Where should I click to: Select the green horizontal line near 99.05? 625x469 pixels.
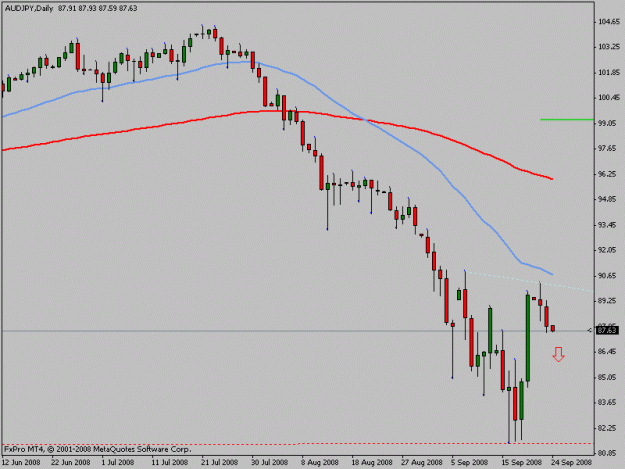pyautogui.click(x=567, y=119)
